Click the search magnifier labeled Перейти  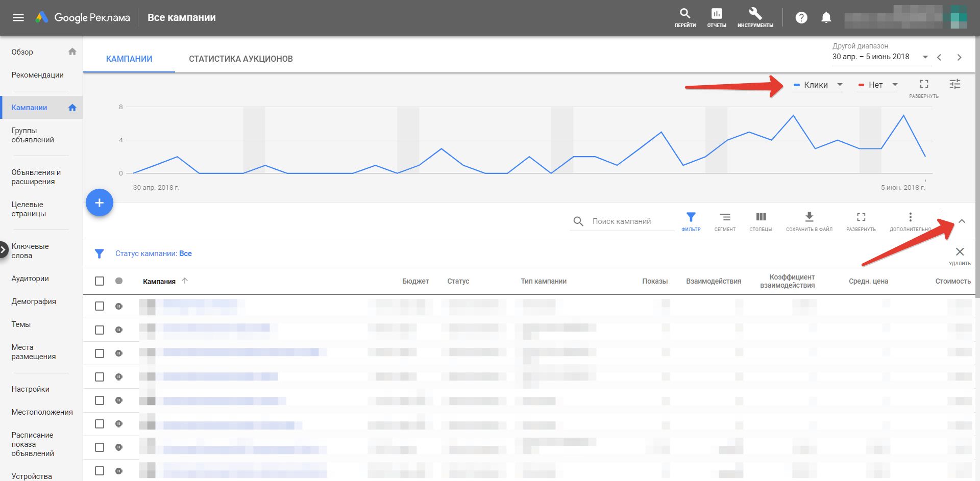click(x=684, y=17)
